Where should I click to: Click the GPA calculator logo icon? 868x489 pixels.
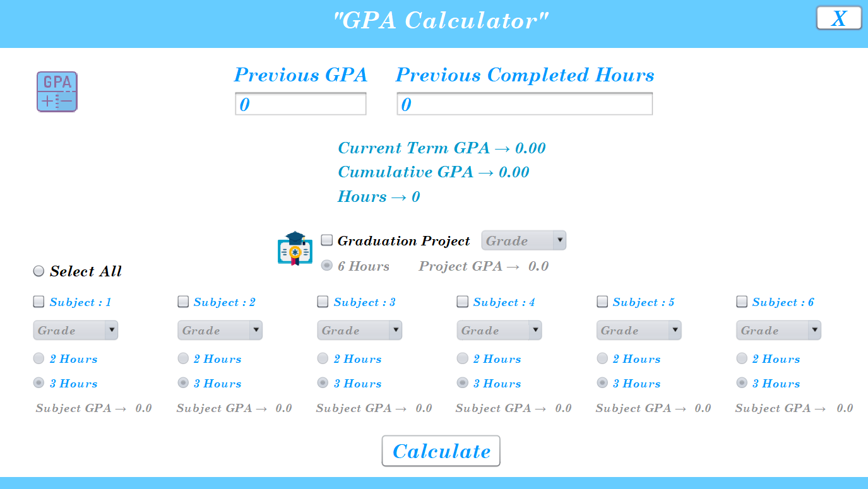pos(57,91)
